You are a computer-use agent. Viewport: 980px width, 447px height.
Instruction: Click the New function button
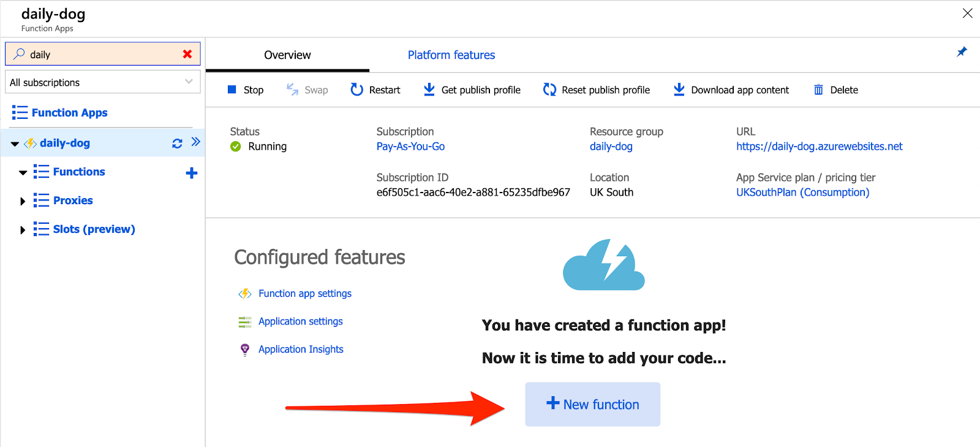592,404
